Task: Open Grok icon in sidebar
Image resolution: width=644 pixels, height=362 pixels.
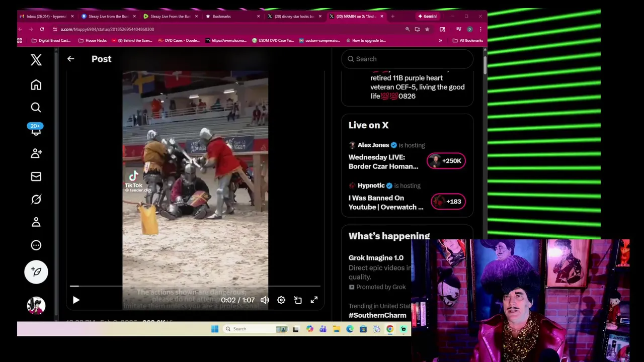Action: [36, 200]
